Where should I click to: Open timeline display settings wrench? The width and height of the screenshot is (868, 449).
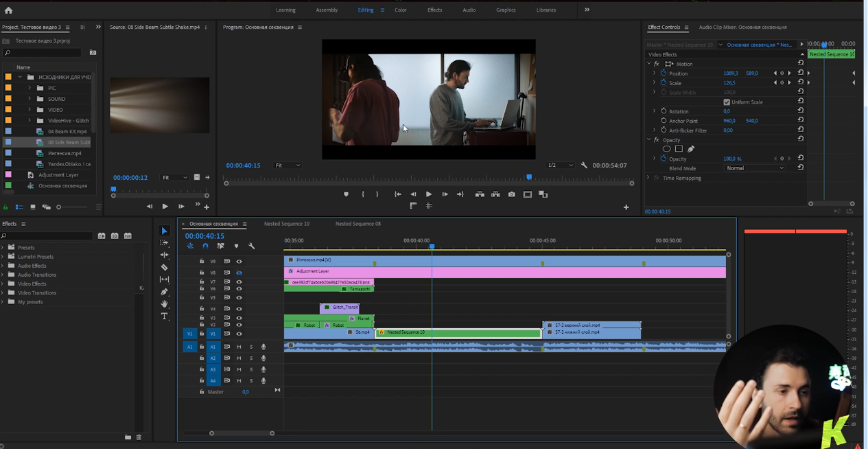pyautogui.click(x=251, y=246)
